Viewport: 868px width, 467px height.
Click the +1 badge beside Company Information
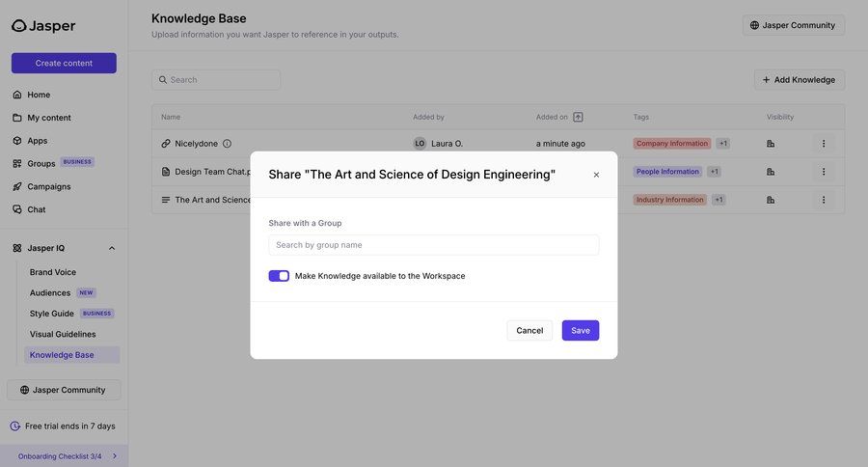(x=723, y=144)
